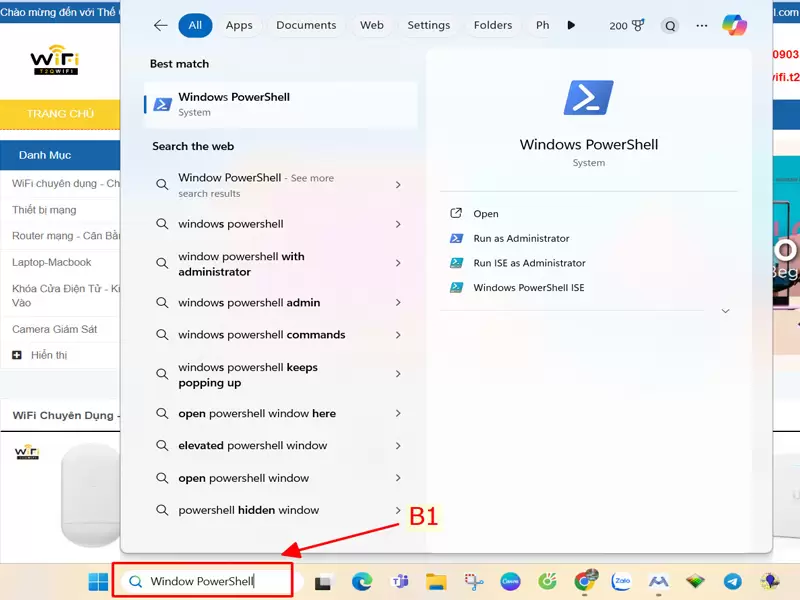Open Telegram from the taskbar
The height and width of the screenshot is (600, 800).
point(733,581)
